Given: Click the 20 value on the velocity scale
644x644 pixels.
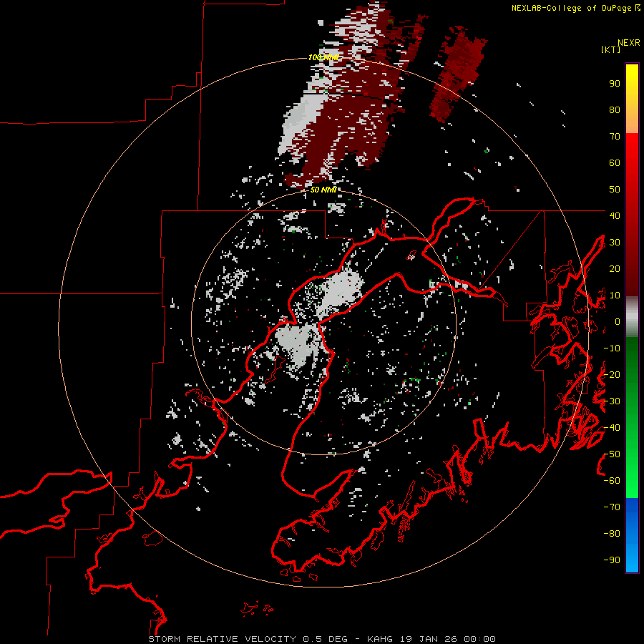Looking at the screenshot, I should coord(615,269).
